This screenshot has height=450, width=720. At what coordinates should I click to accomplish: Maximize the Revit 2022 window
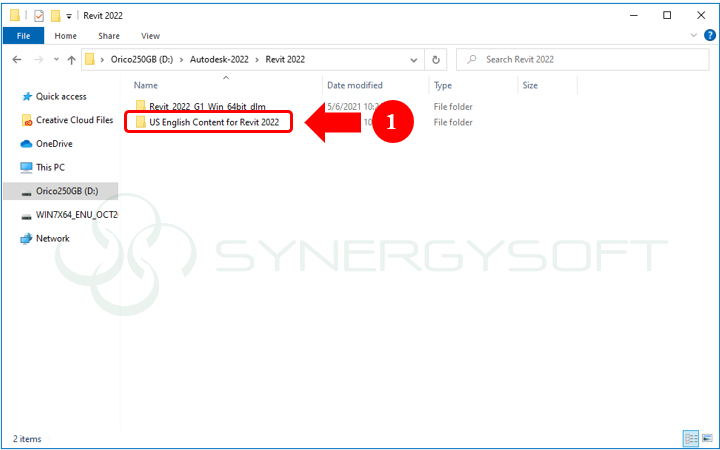pyautogui.click(x=667, y=16)
